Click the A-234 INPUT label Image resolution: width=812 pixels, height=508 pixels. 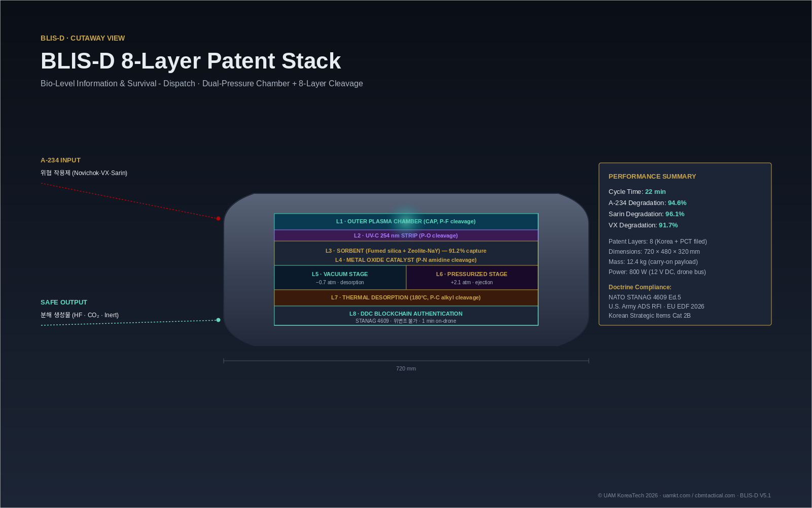[x=60, y=160]
